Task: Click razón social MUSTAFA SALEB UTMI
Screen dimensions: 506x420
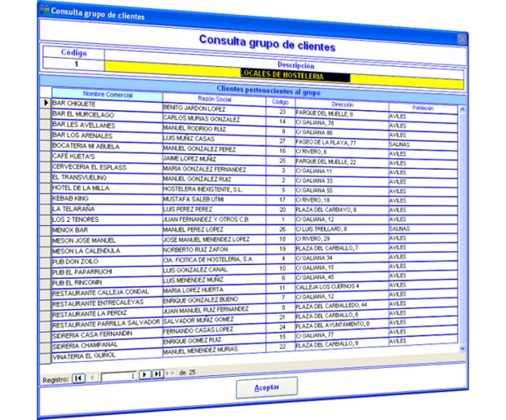Action: tap(193, 199)
